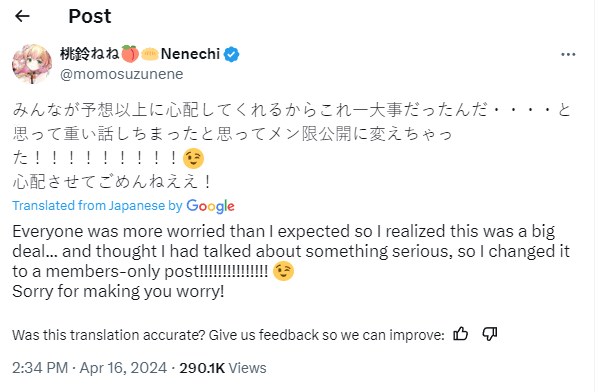Screen dimensions: 599x392
Task: Open the 2:34 PM Apr 16, 2024 timestamp
Action: [x=89, y=368]
